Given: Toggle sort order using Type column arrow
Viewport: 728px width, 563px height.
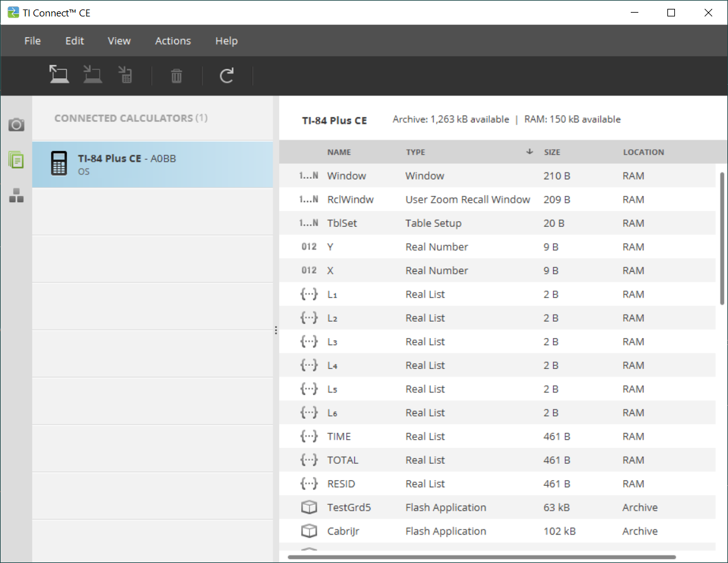Looking at the screenshot, I should coord(529,152).
